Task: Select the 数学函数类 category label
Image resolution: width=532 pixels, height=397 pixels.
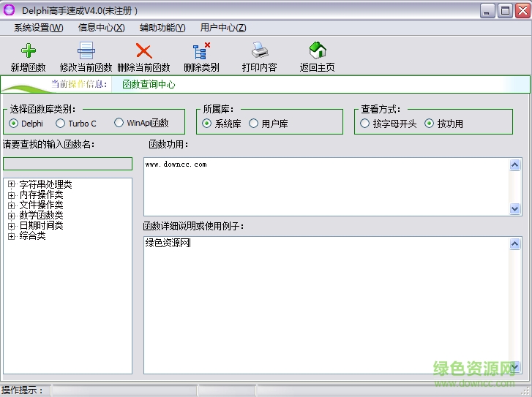Action: click(42, 215)
